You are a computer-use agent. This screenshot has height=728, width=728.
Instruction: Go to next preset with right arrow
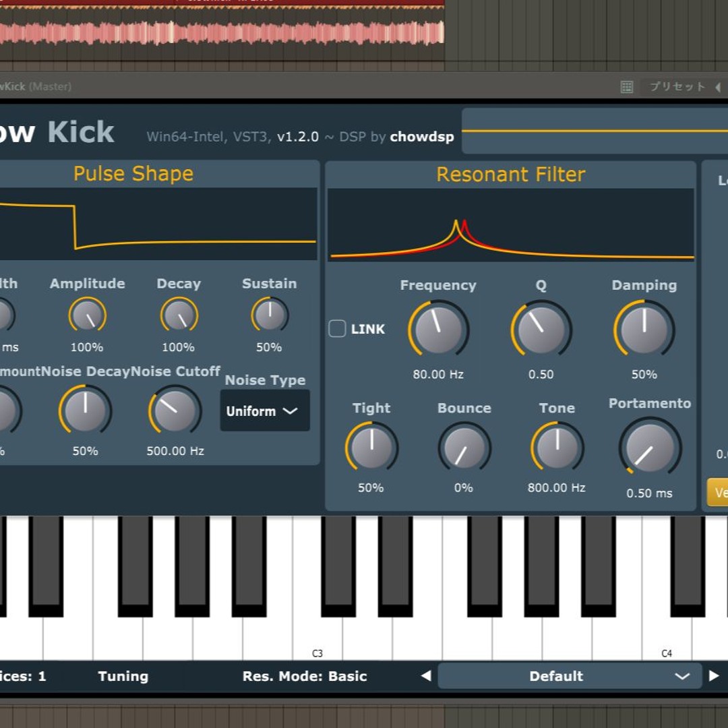tap(714, 675)
